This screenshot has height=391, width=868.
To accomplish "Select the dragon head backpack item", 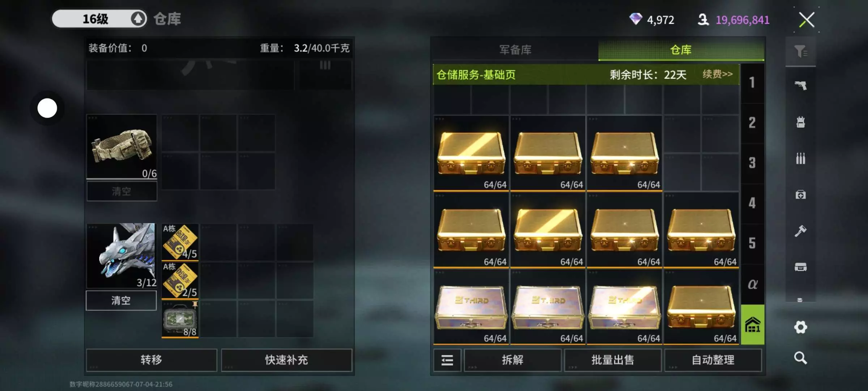I will pyautogui.click(x=122, y=256).
